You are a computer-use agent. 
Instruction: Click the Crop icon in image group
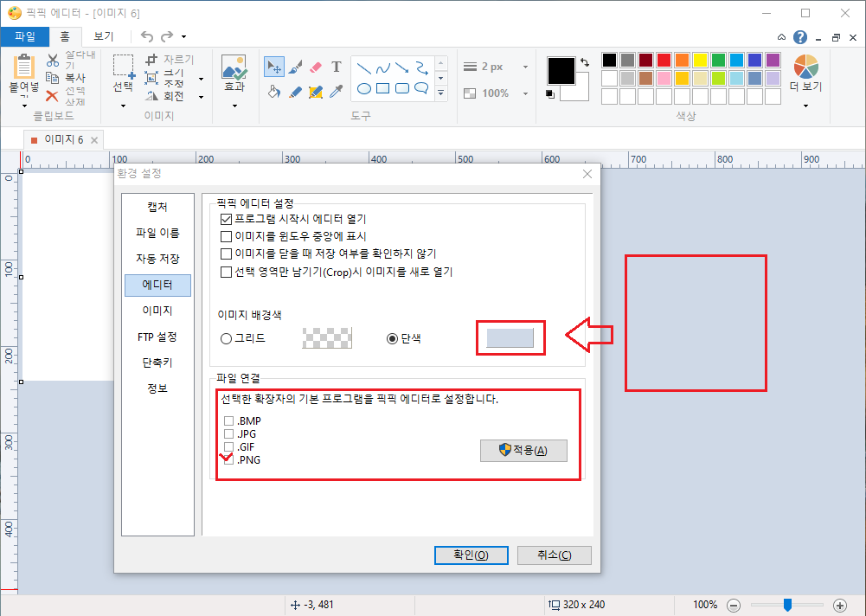tap(151, 59)
